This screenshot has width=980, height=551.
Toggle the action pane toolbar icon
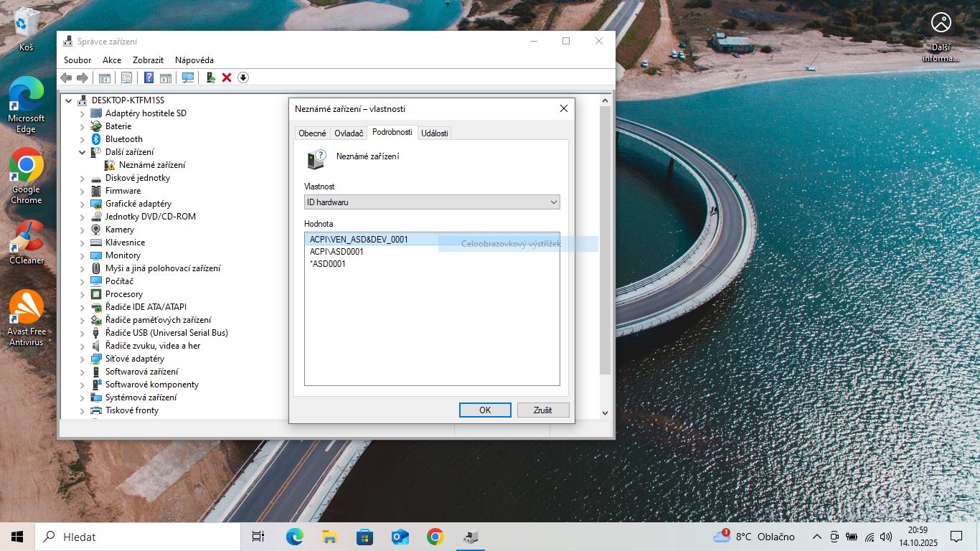click(x=166, y=77)
